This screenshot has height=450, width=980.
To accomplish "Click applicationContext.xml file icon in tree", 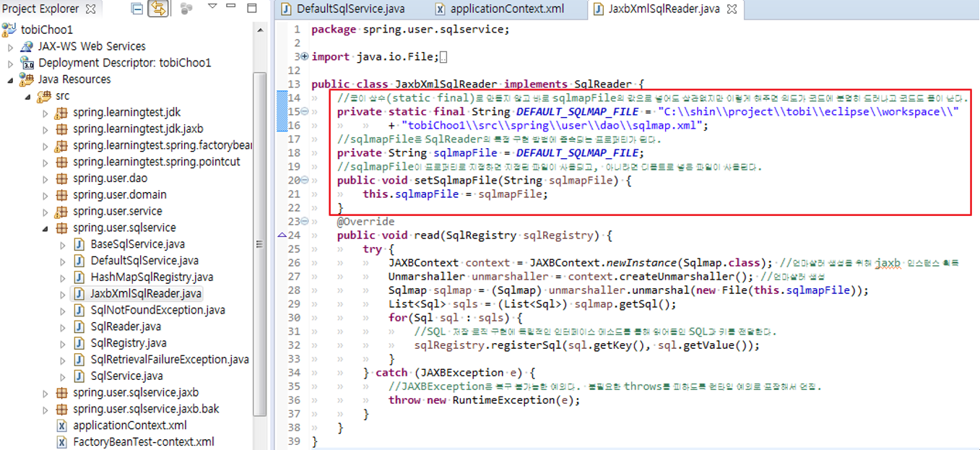I will click(x=61, y=426).
